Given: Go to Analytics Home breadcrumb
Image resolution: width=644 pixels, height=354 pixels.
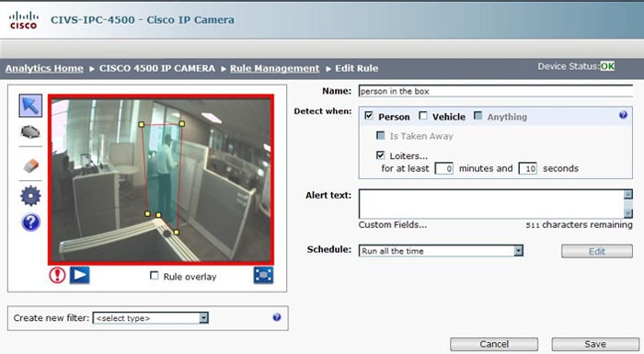Looking at the screenshot, I should (x=44, y=68).
